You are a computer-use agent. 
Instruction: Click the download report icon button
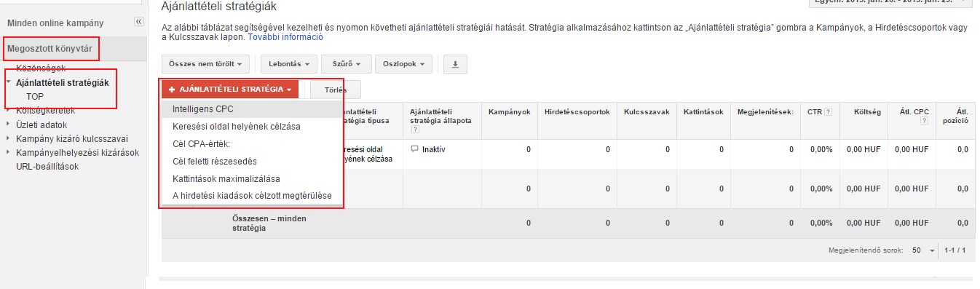[x=455, y=64]
